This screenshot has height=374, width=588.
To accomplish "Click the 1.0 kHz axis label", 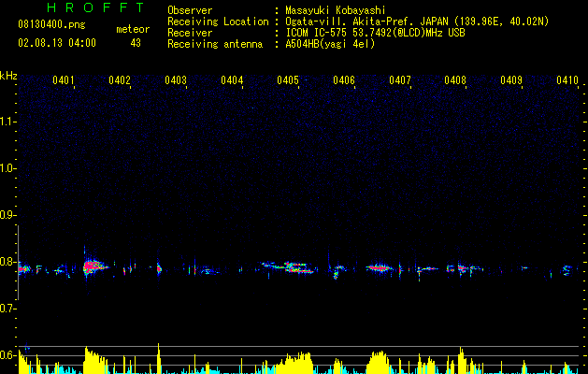I will tap(7, 168).
